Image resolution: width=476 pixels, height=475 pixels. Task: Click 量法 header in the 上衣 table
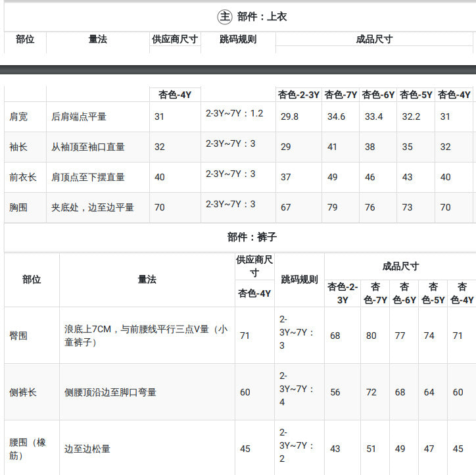(x=98, y=39)
